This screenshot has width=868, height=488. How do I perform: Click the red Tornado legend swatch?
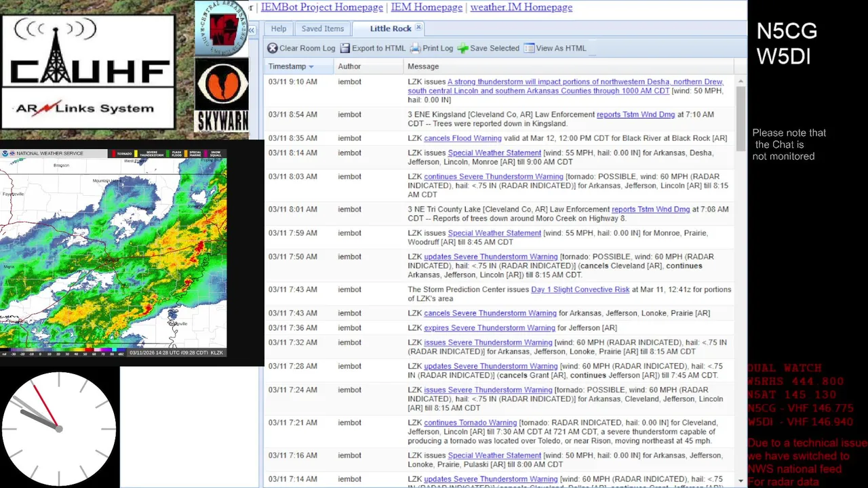pos(114,155)
